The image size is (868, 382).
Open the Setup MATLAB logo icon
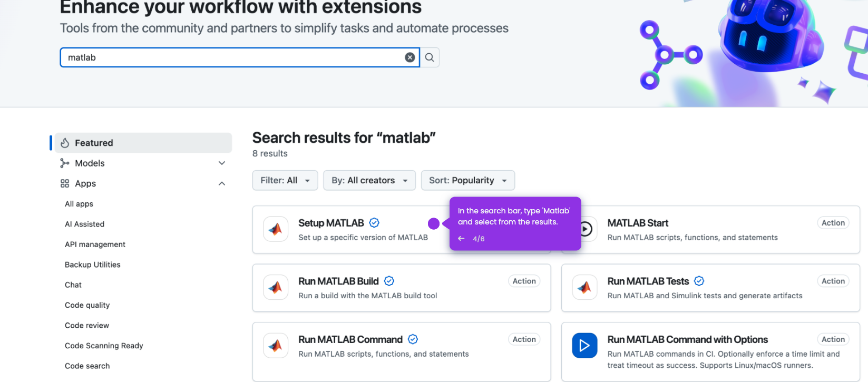click(x=276, y=229)
